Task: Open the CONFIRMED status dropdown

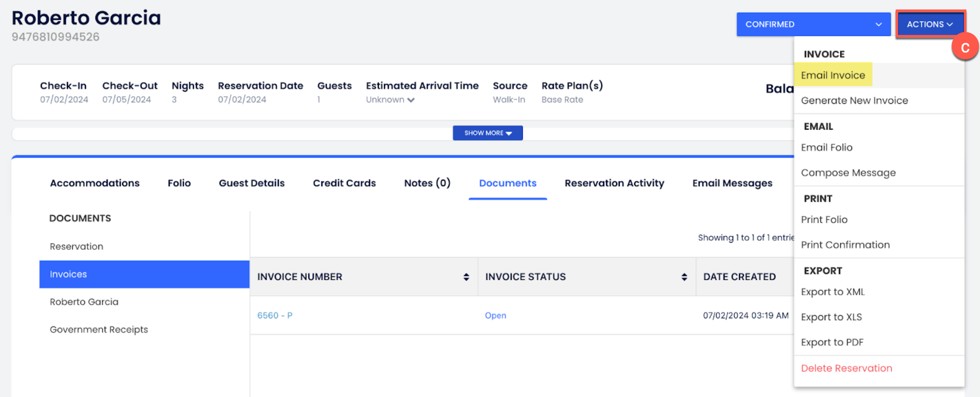Action: [813, 24]
